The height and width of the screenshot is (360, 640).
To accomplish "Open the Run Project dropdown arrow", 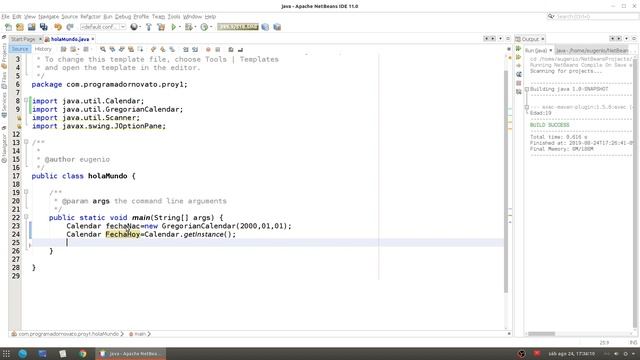I will [180, 27].
